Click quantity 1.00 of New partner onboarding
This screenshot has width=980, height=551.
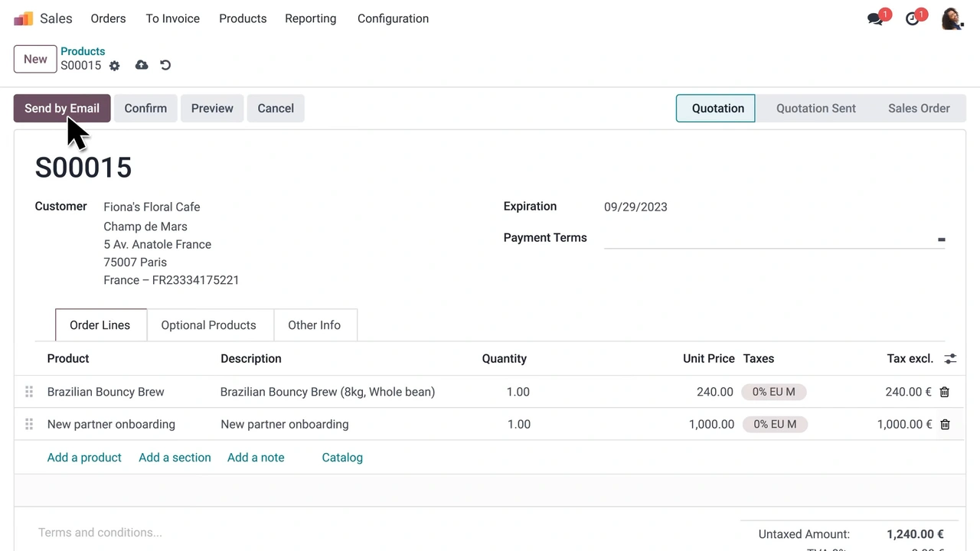click(518, 424)
